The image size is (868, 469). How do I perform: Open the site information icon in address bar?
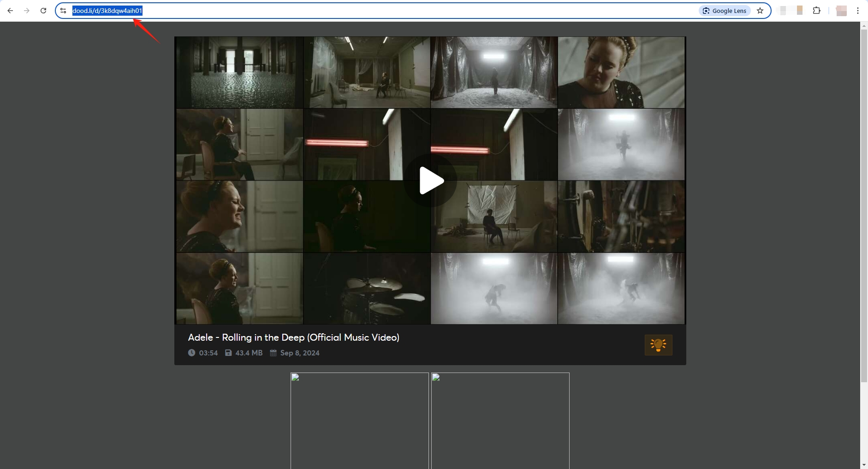tap(63, 11)
